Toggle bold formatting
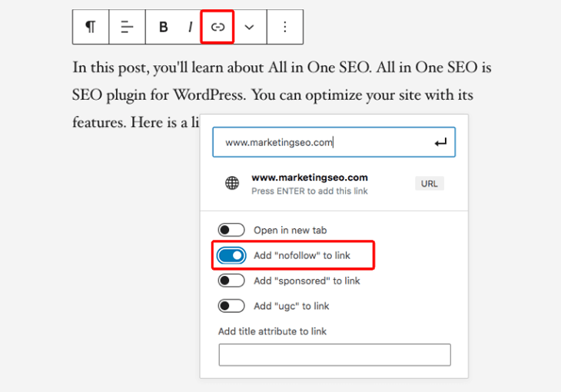 [164, 27]
